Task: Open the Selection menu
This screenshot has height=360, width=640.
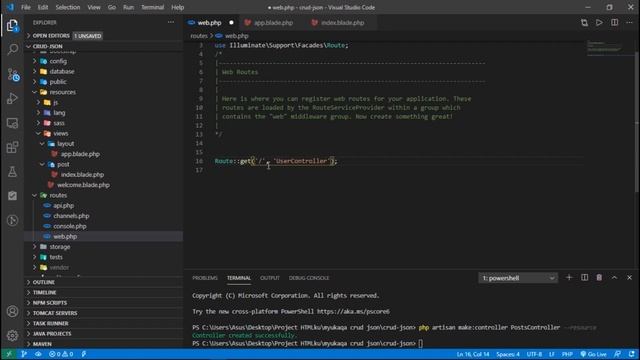Action: [68, 7]
